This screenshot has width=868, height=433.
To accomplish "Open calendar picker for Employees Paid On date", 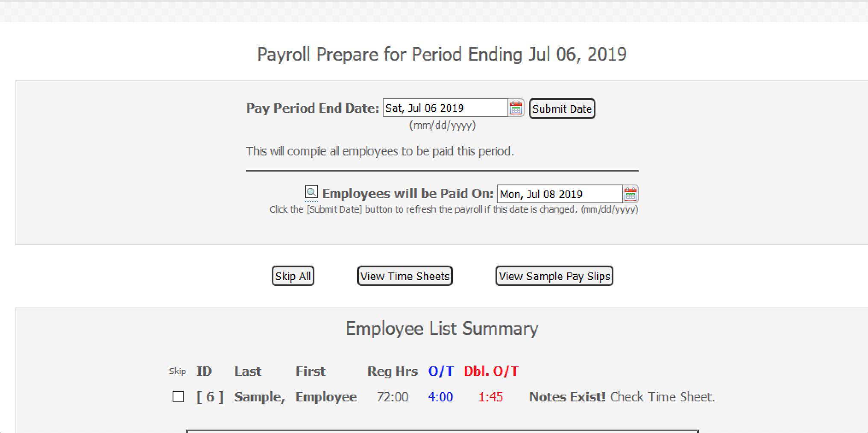I will point(631,193).
